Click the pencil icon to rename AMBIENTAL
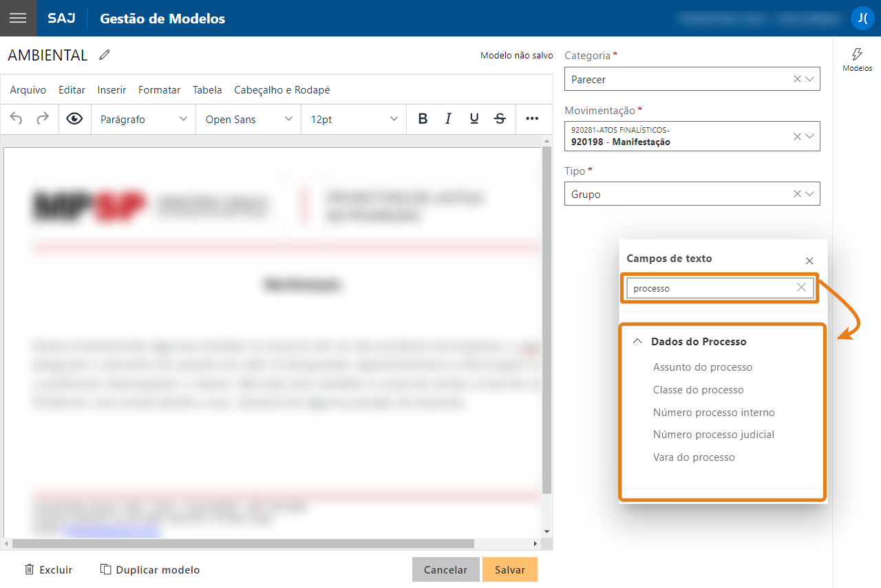This screenshot has width=881, height=588. point(105,55)
